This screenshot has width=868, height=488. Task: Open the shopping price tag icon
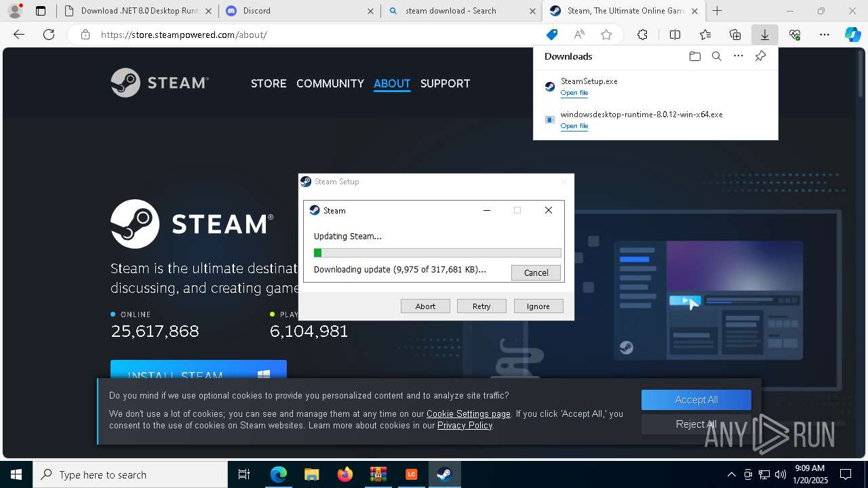pos(552,35)
